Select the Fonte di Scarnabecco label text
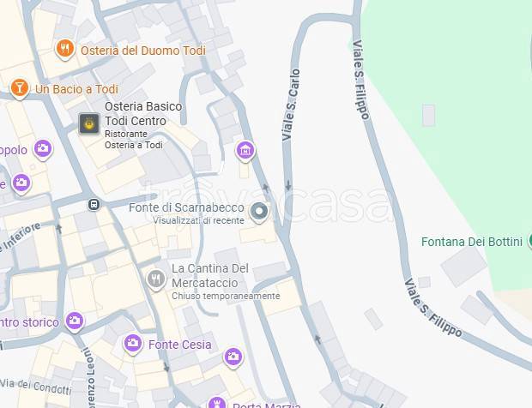532x408 pixels. pos(186,207)
